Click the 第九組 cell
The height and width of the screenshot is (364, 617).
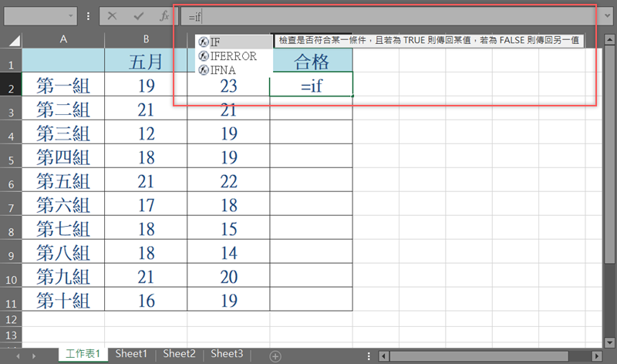point(63,276)
